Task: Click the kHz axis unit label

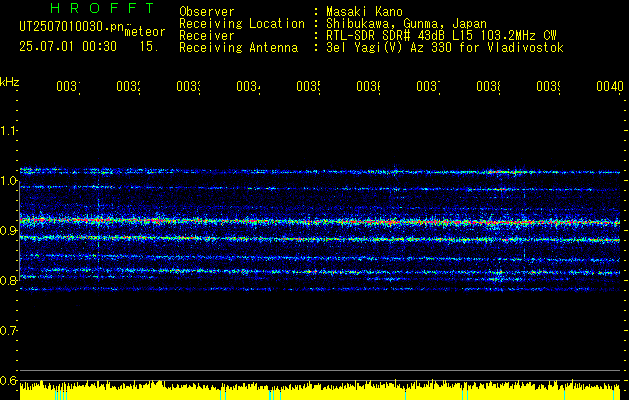Action: 10,82
